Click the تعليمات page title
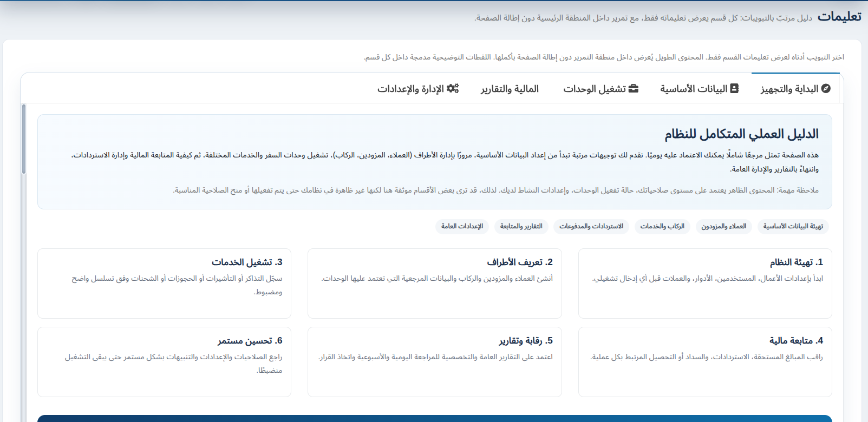This screenshot has width=868, height=422. click(x=839, y=17)
